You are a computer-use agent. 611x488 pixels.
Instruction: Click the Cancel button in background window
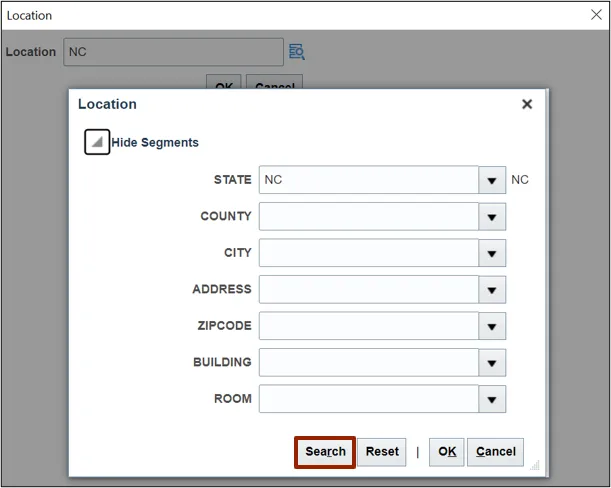pos(275,82)
